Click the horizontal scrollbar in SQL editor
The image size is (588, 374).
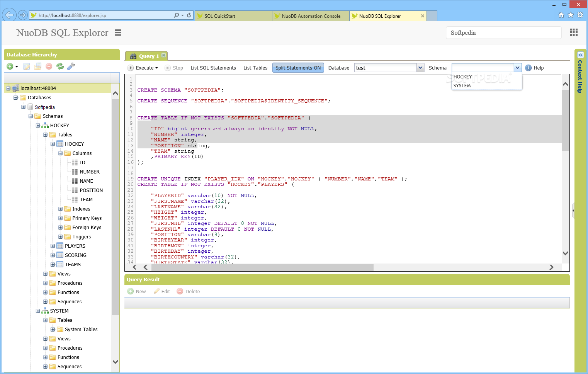coord(263,267)
